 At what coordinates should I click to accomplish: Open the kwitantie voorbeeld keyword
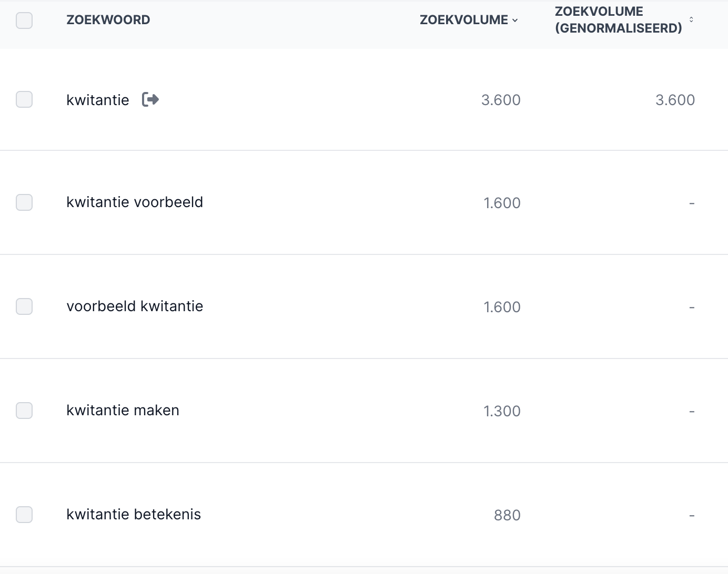click(x=135, y=202)
